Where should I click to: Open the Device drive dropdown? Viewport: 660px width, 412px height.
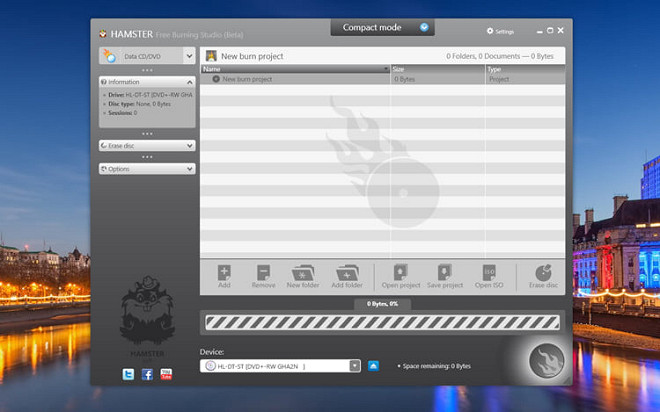click(x=355, y=366)
